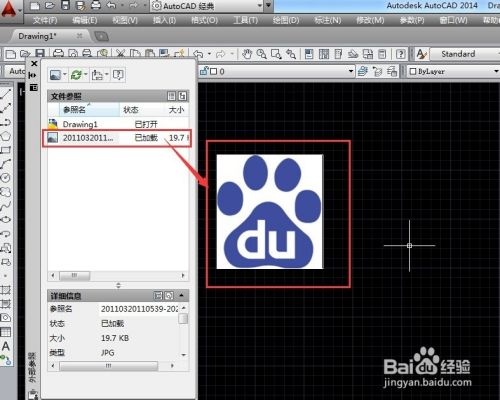Screen dimensions: 500x400
Task: Switch file references to list view
Action: 171,96
